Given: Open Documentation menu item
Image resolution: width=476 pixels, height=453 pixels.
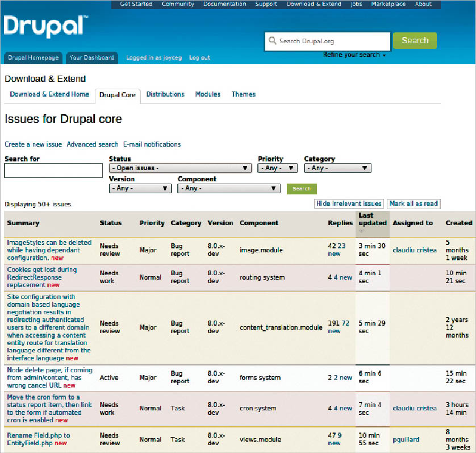Looking at the screenshot, I should pyautogui.click(x=224, y=4).
